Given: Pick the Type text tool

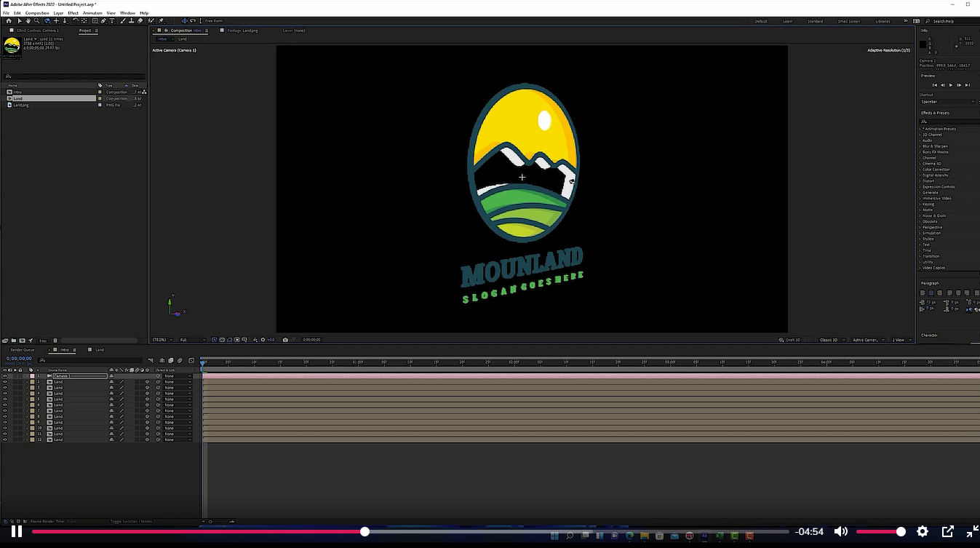Looking at the screenshot, I should coord(112,21).
